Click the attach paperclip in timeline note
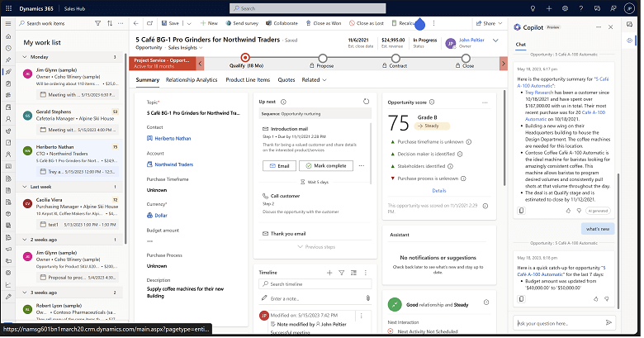644x338 pixels. tap(367, 298)
